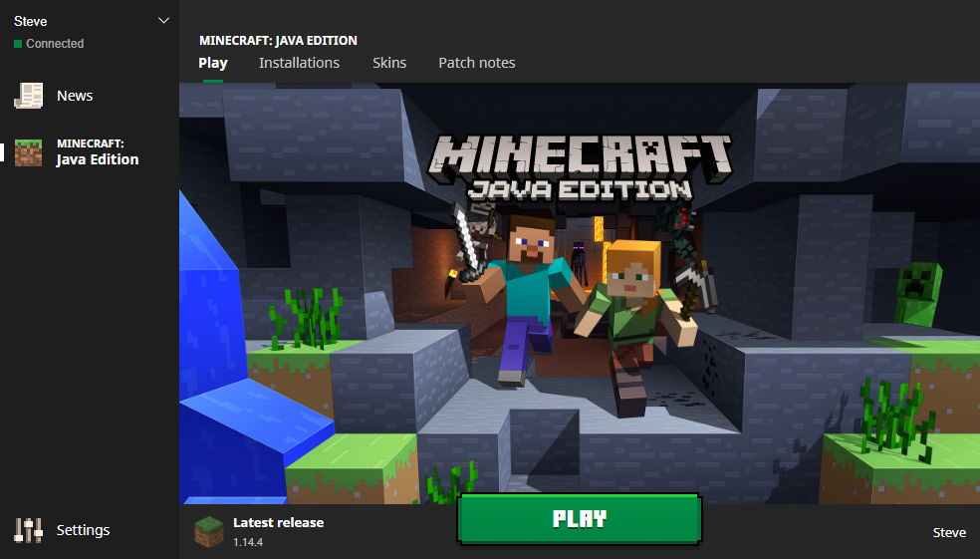The image size is (980, 559).
Task: Click the Creeper in the banner artwork
Action: [x=917, y=294]
